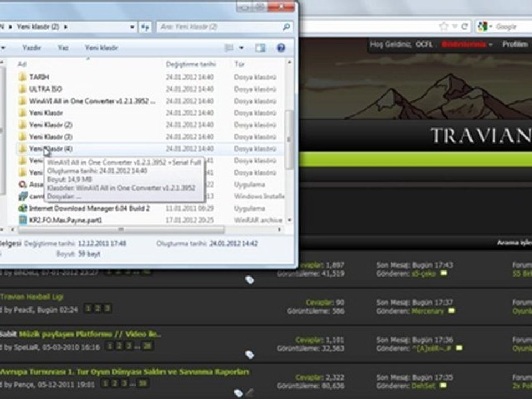This screenshot has height=399, width=532.
Task: Click the vertical scrollbar thumb in file list
Action: click(289, 140)
